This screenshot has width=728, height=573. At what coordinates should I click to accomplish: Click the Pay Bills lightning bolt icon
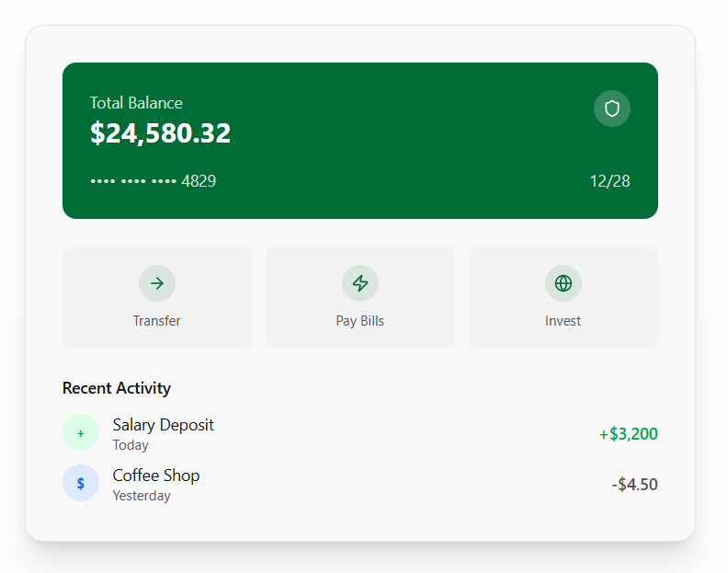coord(360,283)
